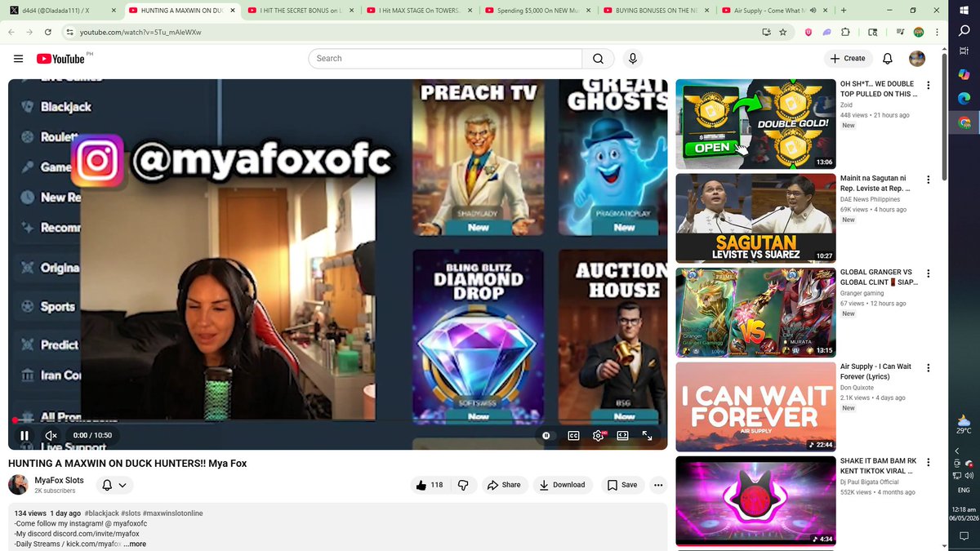Open menu for SHAKE IT BAM BAM video
980x551 pixels.
928,462
